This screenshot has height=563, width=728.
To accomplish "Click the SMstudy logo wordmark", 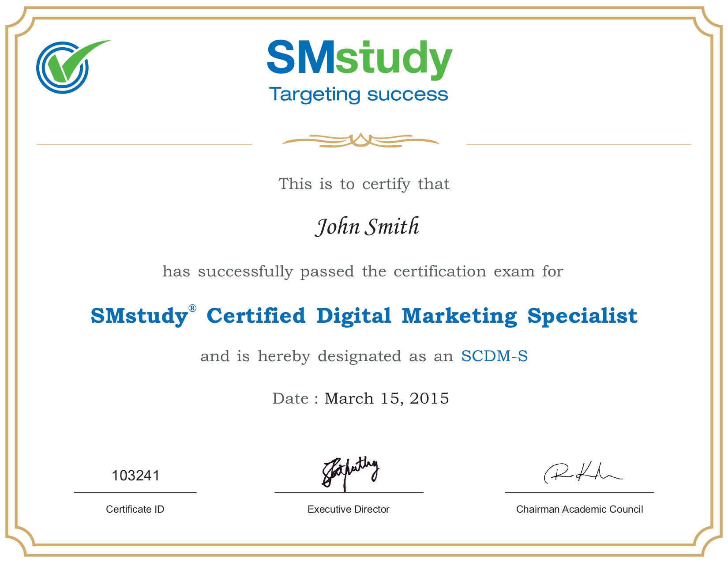I will [360, 59].
